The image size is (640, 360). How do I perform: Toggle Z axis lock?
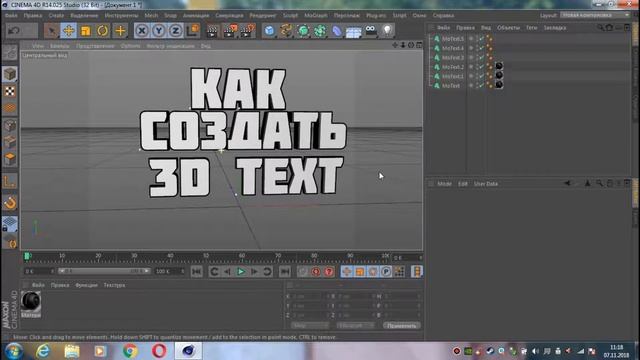pyautogui.click(x=176, y=31)
